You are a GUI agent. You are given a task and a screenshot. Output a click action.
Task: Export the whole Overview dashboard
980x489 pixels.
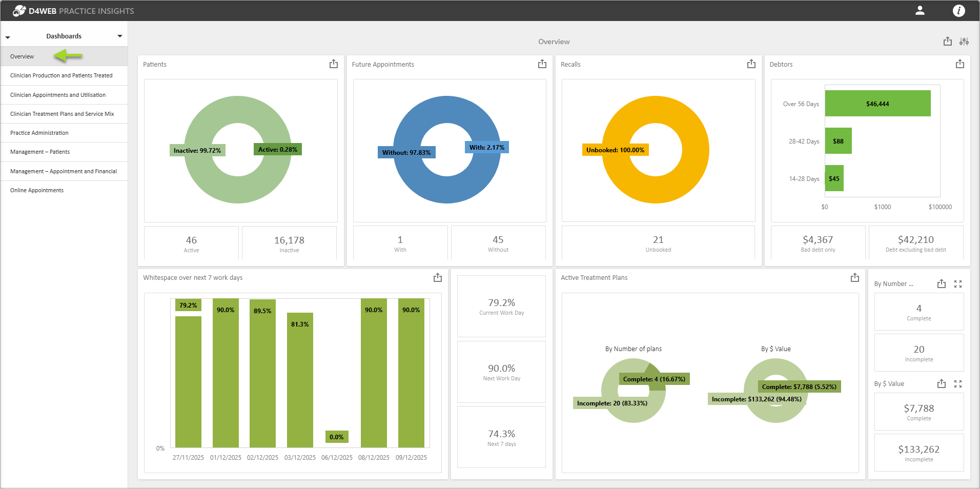coord(948,42)
